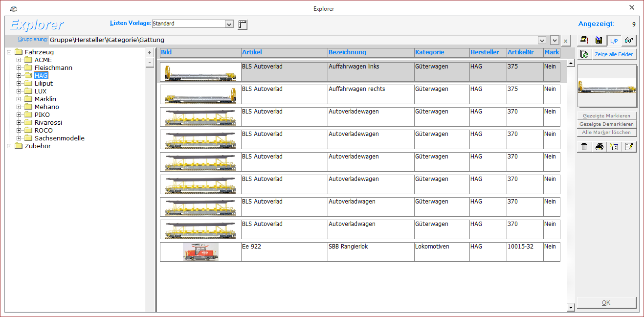Click the trash delete icon
The image size is (644, 317).
click(584, 146)
